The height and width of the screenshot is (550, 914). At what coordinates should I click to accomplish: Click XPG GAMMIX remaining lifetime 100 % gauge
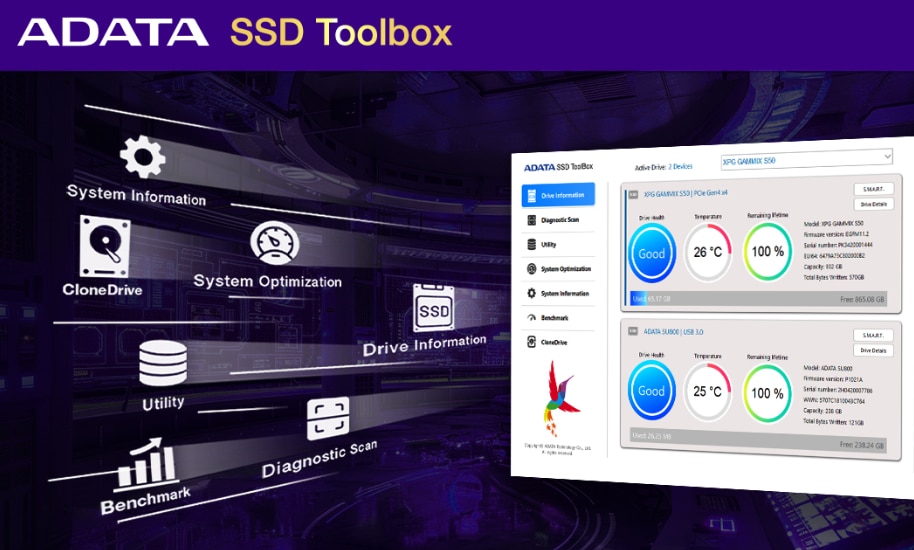(768, 251)
